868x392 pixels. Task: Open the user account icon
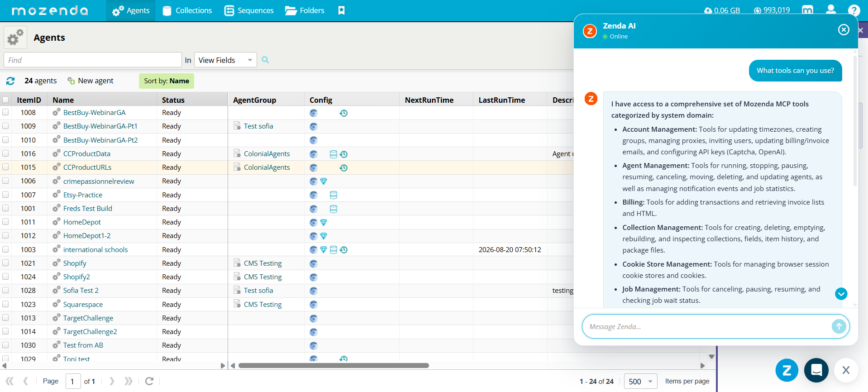tap(831, 10)
